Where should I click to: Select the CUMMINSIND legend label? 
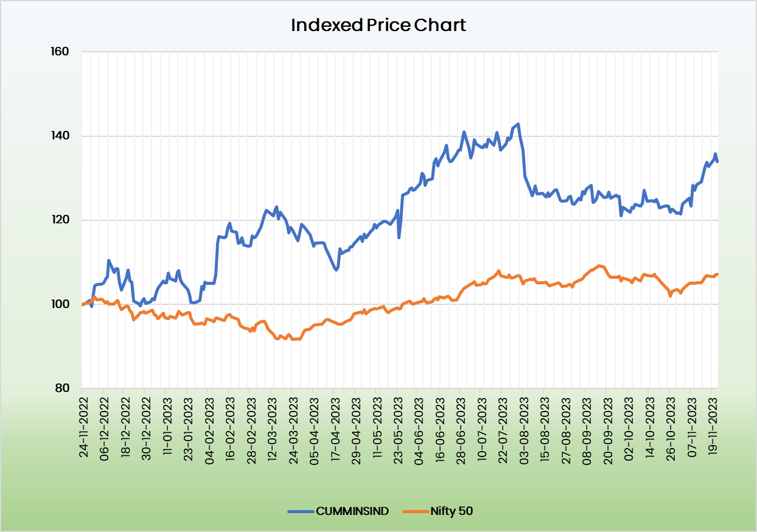(x=352, y=511)
